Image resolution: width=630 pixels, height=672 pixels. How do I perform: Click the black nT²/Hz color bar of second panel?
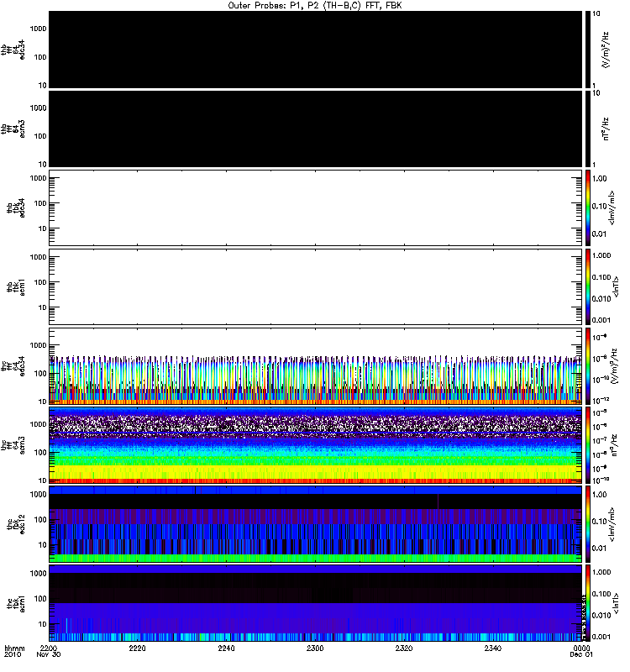pos(587,129)
